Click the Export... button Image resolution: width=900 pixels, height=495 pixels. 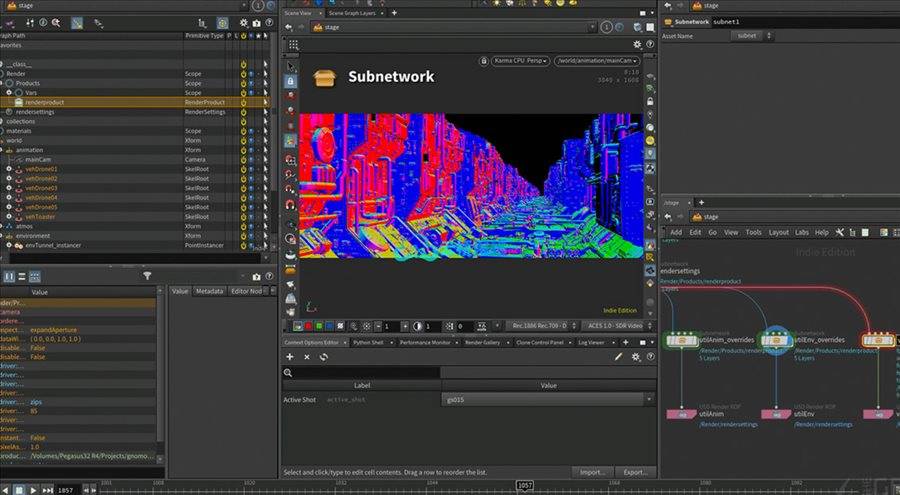pyautogui.click(x=634, y=471)
